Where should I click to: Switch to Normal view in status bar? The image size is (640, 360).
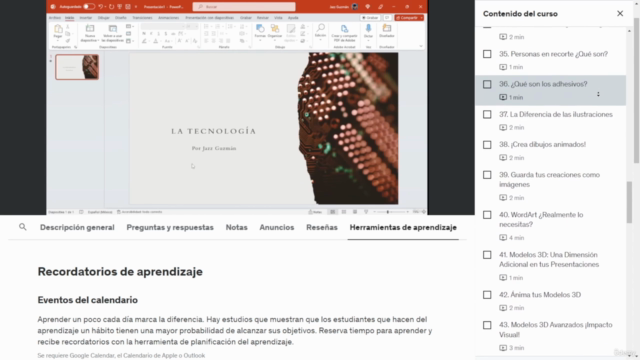[x=333, y=212]
